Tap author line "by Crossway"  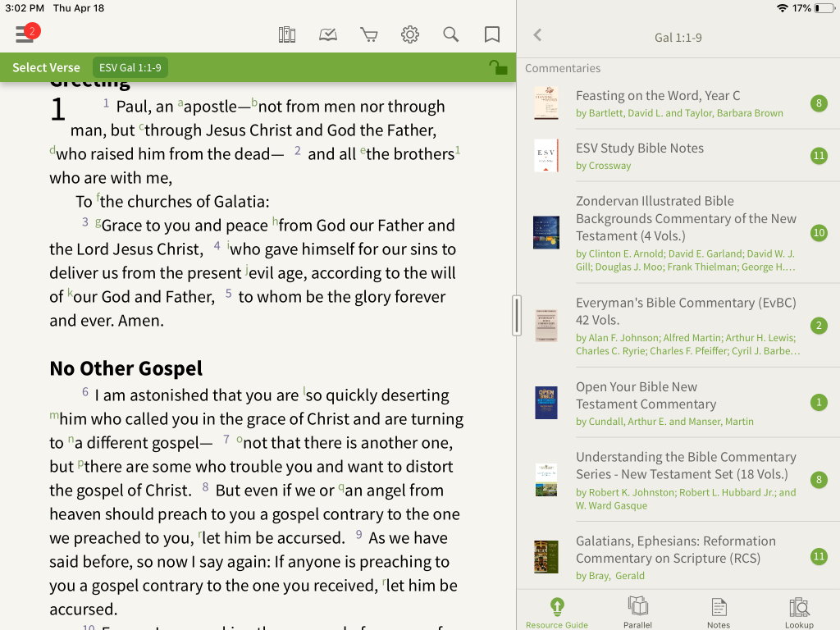603,166
